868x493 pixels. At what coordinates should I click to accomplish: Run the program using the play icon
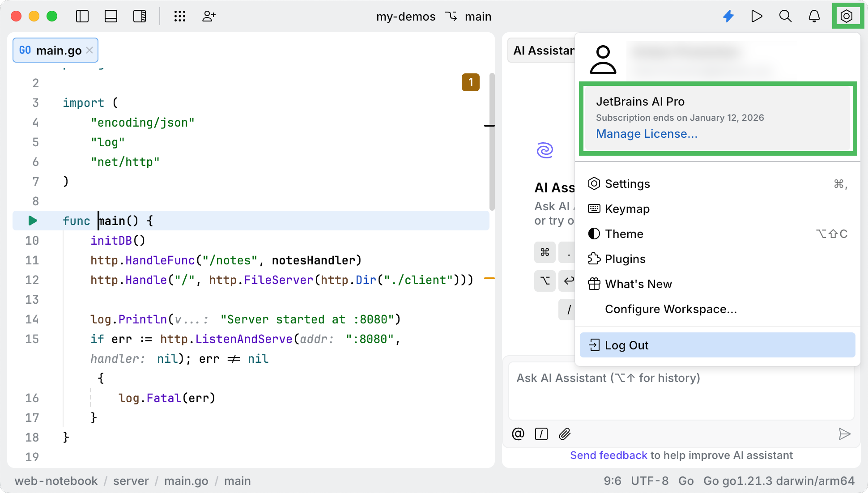tap(757, 17)
